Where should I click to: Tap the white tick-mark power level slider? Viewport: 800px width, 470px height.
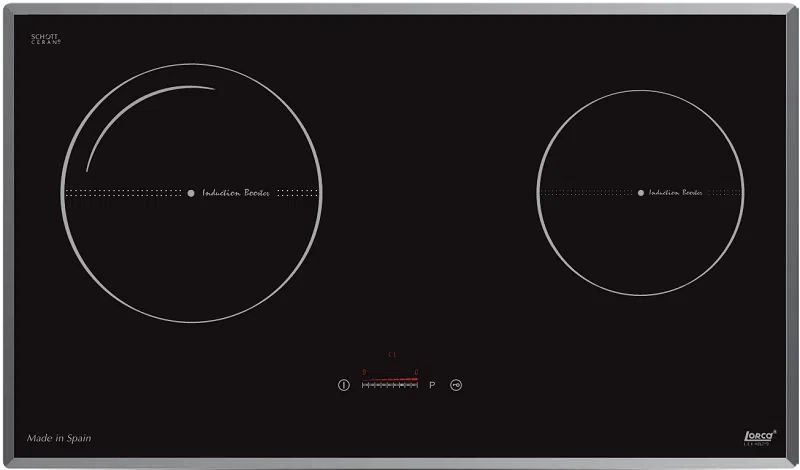tap(390, 386)
